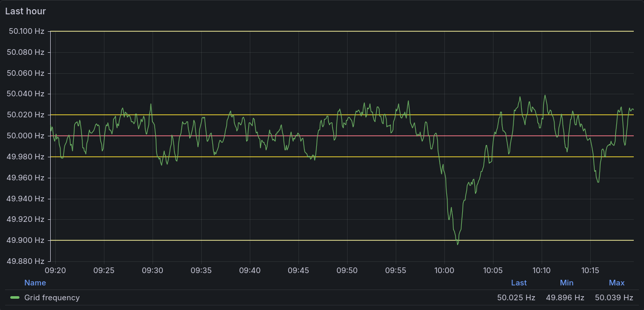Click the 10:00 time axis label
The height and width of the screenshot is (310, 644).
click(x=444, y=270)
